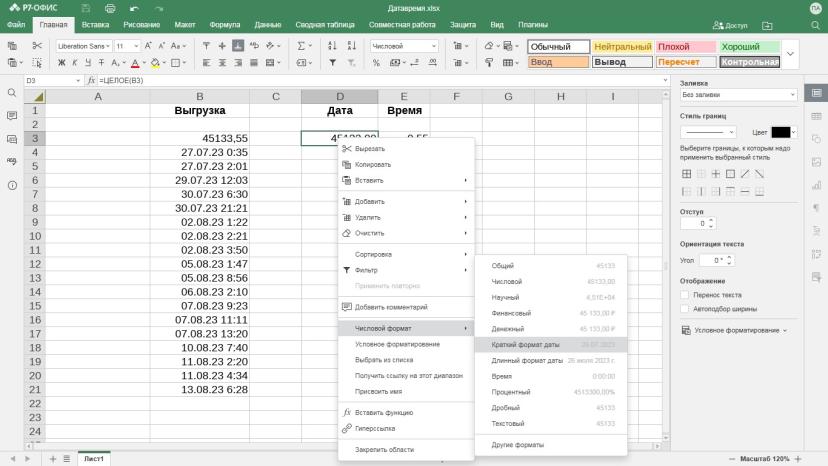The width and height of the screenshot is (828, 466).
Task: Apply the Плохой cell style
Action: (x=685, y=46)
